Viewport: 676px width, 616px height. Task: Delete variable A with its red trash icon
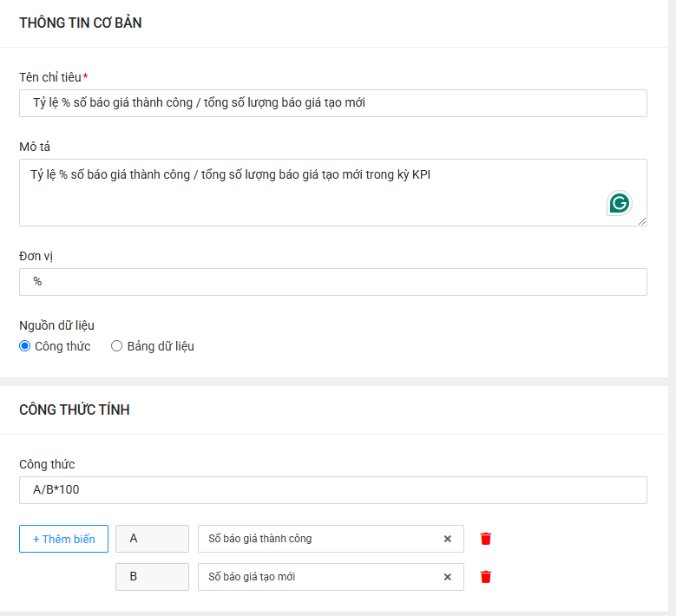tap(486, 539)
